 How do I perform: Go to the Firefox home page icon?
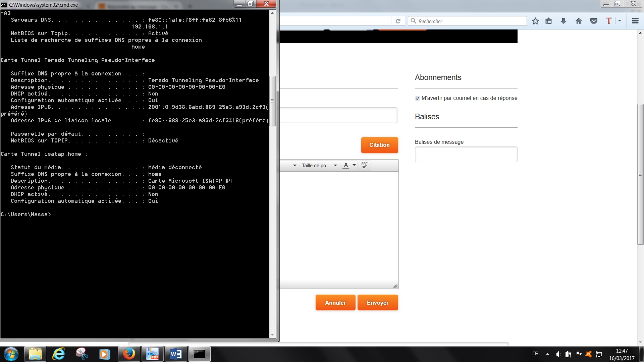pos(579,21)
